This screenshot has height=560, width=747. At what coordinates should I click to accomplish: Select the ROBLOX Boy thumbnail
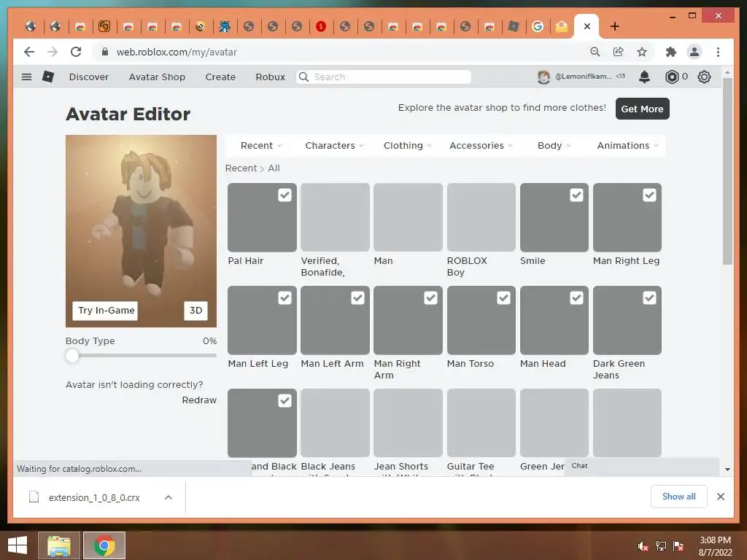click(481, 217)
